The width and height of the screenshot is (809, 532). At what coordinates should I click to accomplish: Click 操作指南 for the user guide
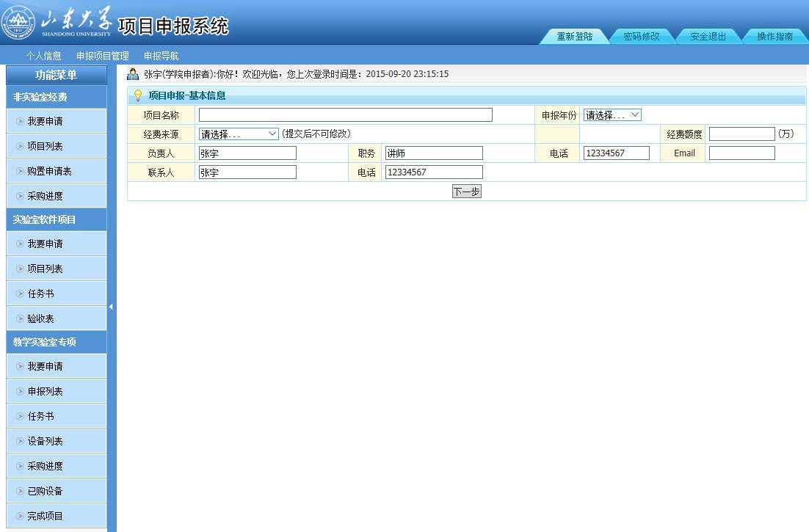[x=775, y=34]
